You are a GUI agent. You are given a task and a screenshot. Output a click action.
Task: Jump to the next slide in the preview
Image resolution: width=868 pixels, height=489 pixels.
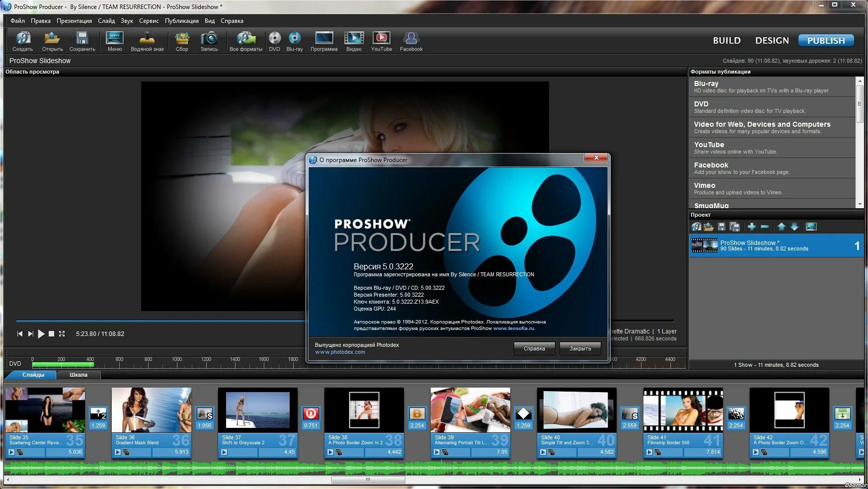[30, 334]
